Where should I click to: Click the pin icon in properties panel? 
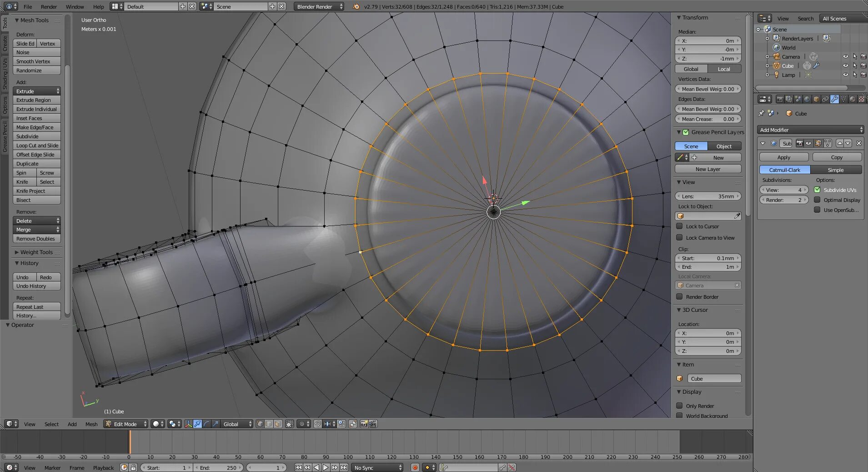(762, 113)
